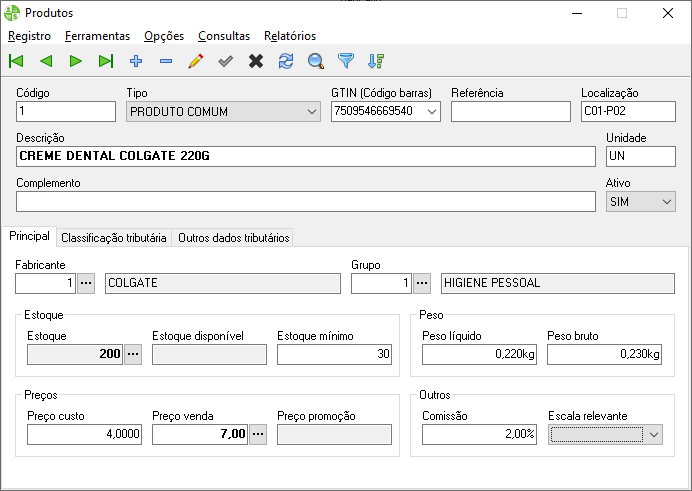Image resolution: width=692 pixels, height=491 pixels.
Task: Go to the next record
Action: [x=76, y=61]
